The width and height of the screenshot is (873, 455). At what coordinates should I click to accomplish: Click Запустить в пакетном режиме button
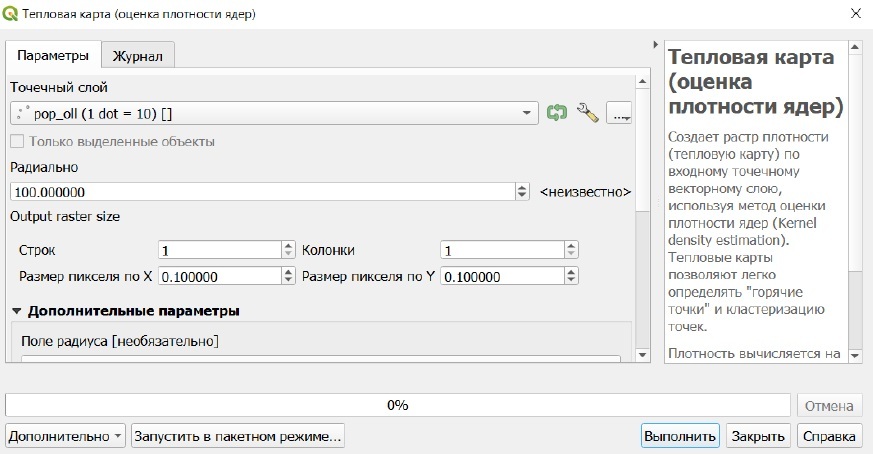(238, 436)
